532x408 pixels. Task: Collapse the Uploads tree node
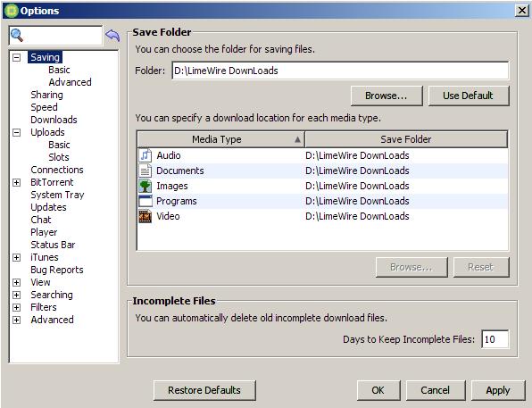[16, 132]
